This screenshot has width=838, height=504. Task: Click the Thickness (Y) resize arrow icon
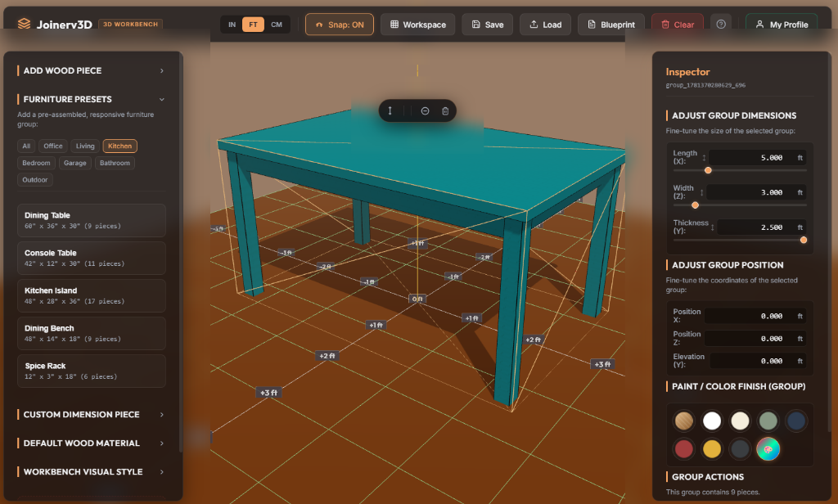[x=713, y=227]
